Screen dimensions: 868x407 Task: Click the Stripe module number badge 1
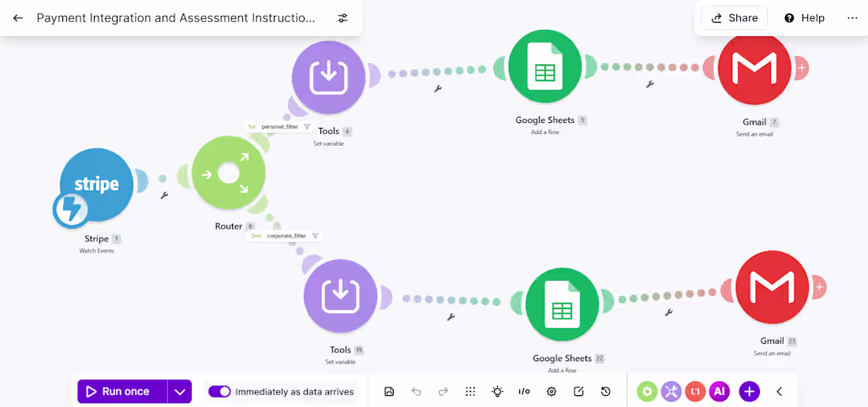pos(116,239)
